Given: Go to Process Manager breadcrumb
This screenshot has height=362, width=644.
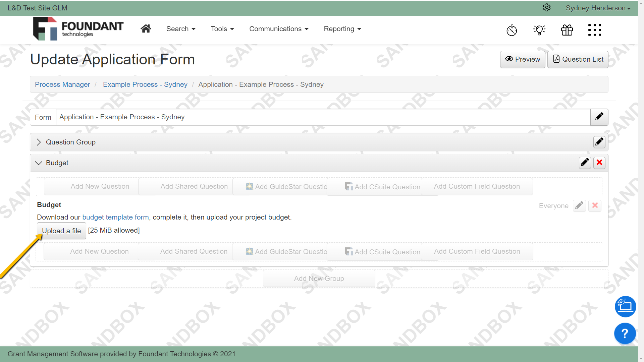Looking at the screenshot, I should click(x=62, y=84).
